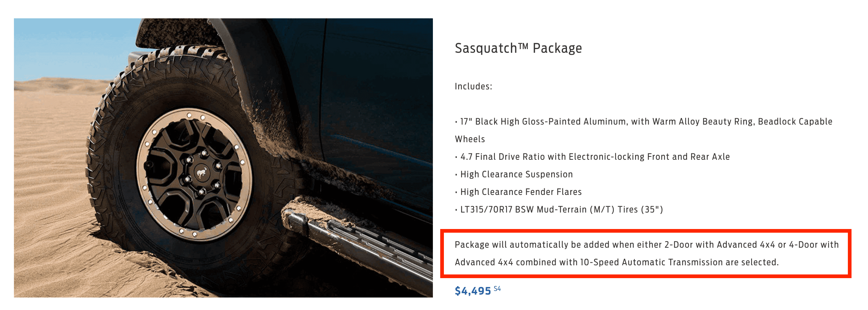Image resolution: width=868 pixels, height=310 pixels.
Task: Click the "Includes:" label
Action: [x=473, y=86]
